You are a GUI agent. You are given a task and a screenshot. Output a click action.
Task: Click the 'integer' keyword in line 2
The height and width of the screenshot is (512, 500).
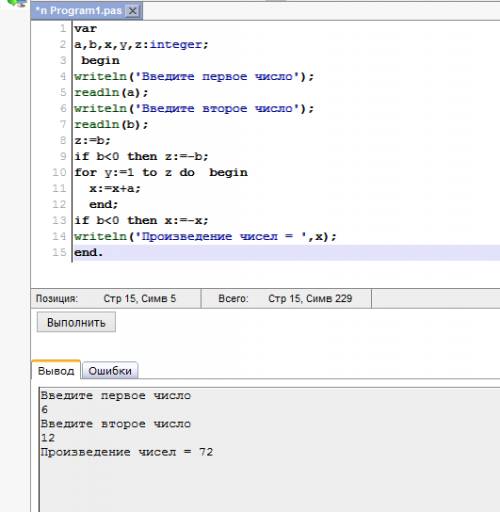pyautogui.click(x=176, y=44)
